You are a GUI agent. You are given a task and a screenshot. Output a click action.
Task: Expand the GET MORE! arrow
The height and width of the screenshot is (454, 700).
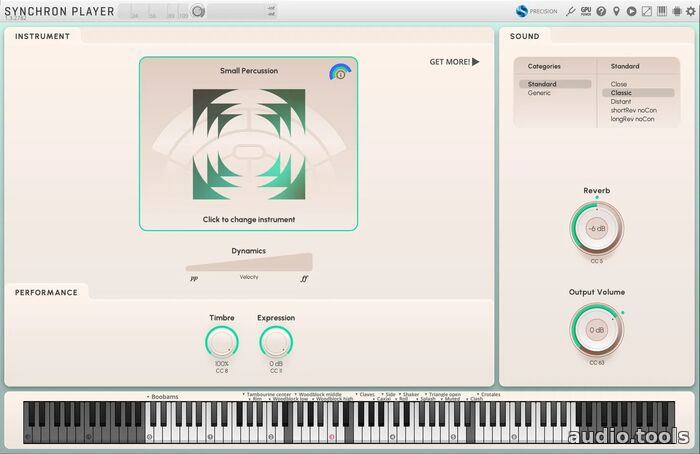coord(476,62)
